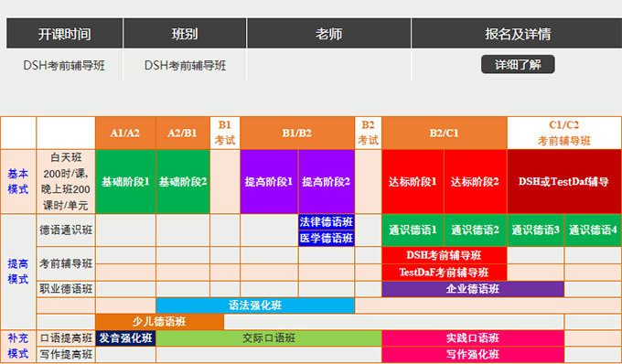Click the 详细了解 button
622x364 pixels.
point(518,64)
